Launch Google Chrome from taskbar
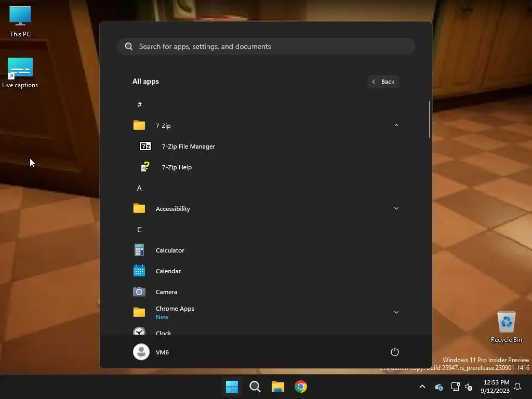This screenshot has width=532, height=399. point(301,387)
